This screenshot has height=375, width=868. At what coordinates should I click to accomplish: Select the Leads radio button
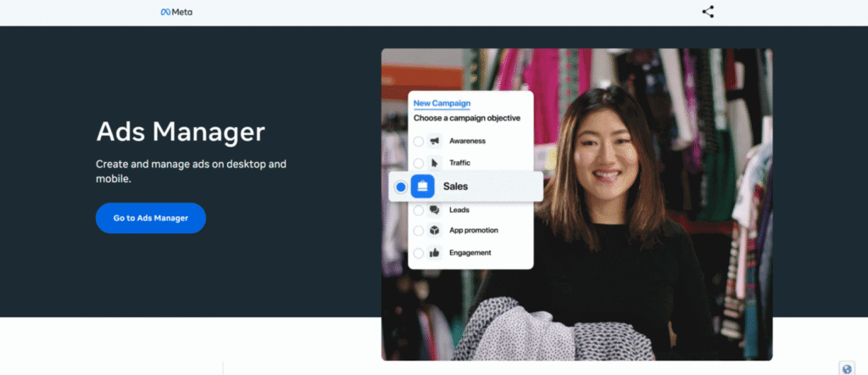(x=419, y=210)
